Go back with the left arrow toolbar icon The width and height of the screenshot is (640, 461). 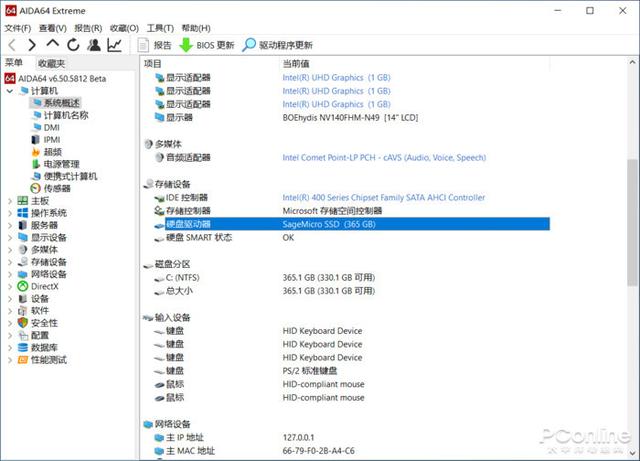(x=12, y=45)
